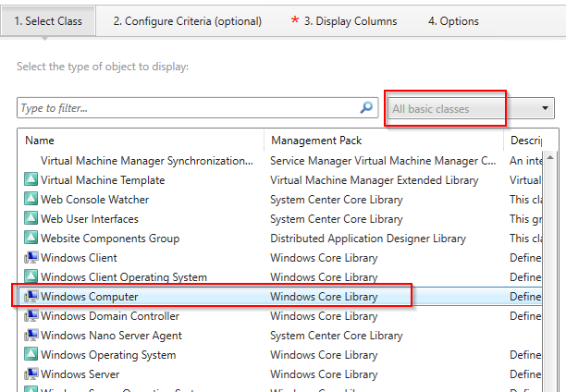This screenshot has width=566, height=392.
Task: Select Windows Operating System class name
Action: (108, 355)
